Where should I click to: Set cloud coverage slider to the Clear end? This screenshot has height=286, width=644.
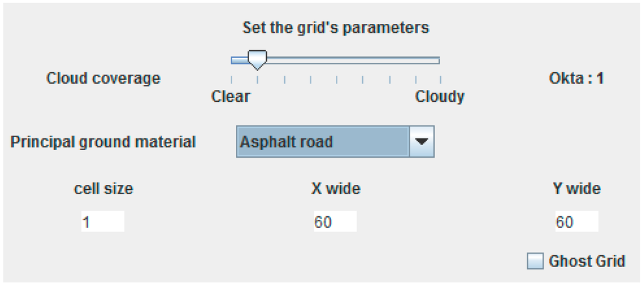coord(233,60)
